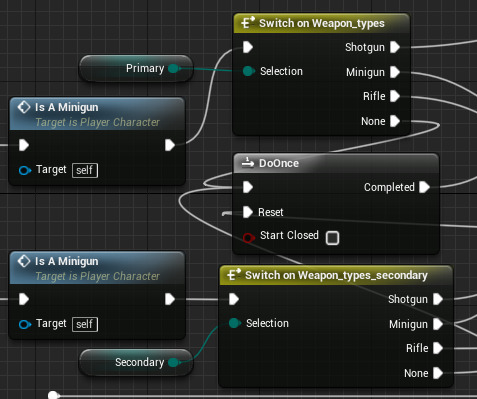The width and height of the screenshot is (477, 399).
Task: Select the upper Is A Minigun node header
Action: click(x=97, y=114)
